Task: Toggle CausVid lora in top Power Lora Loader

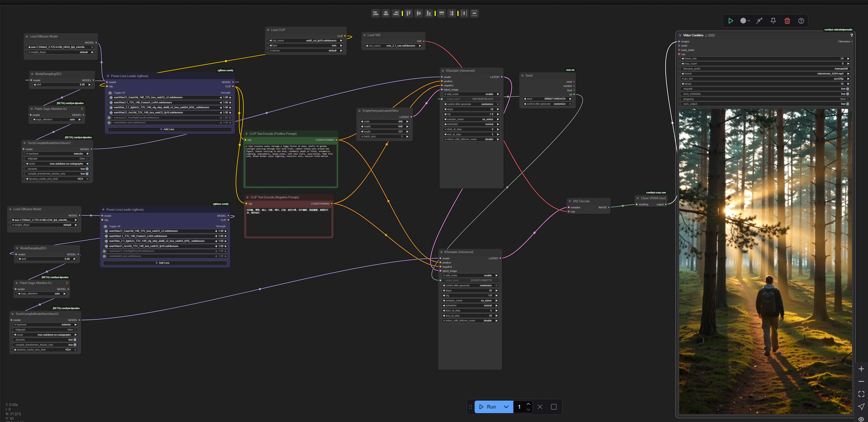Action: (x=111, y=97)
